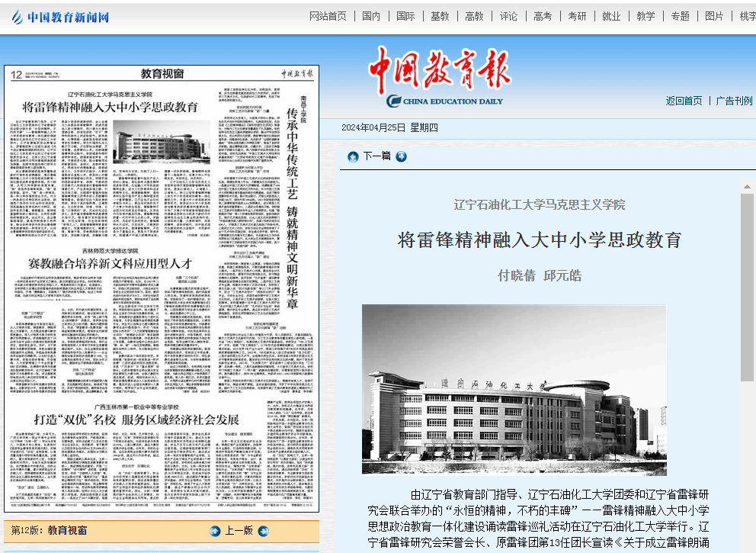Screen dimensions: 756x553
Task: Click the 下一篇 text link
Action: pyautogui.click(x=376, y=156)
